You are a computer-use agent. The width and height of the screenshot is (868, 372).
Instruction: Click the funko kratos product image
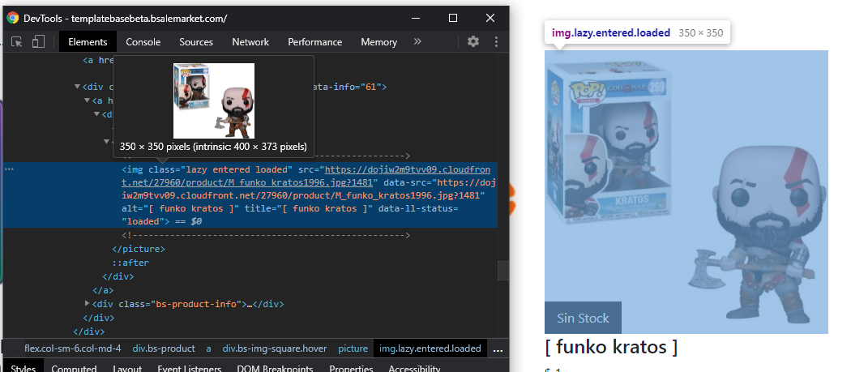(x=686, y=192)
